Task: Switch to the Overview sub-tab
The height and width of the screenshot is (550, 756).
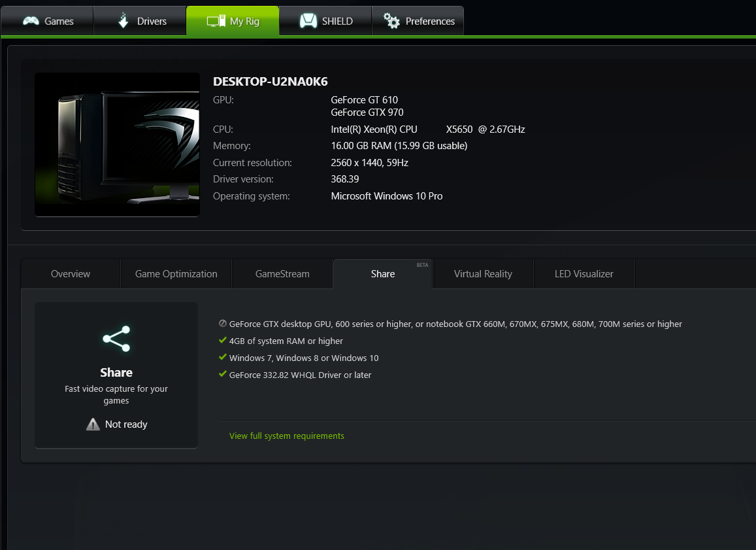Action: click(x=71, y=274)
